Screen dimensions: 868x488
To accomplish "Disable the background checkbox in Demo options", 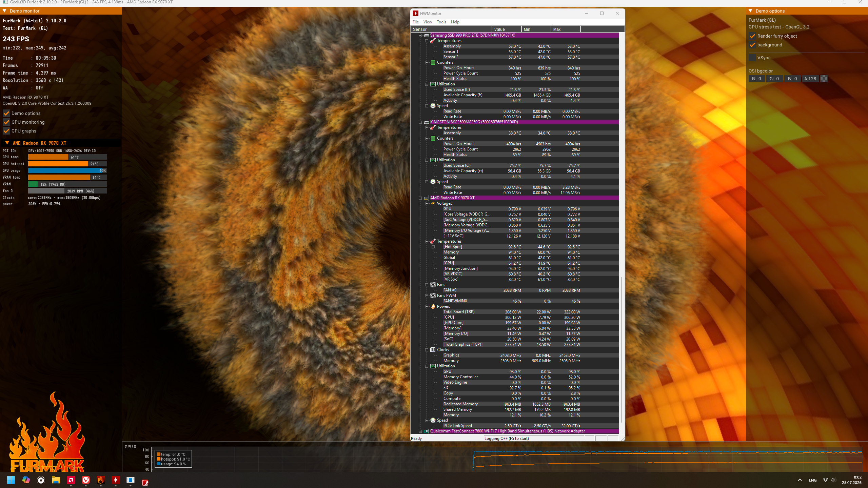I will (x=752, y=45).
